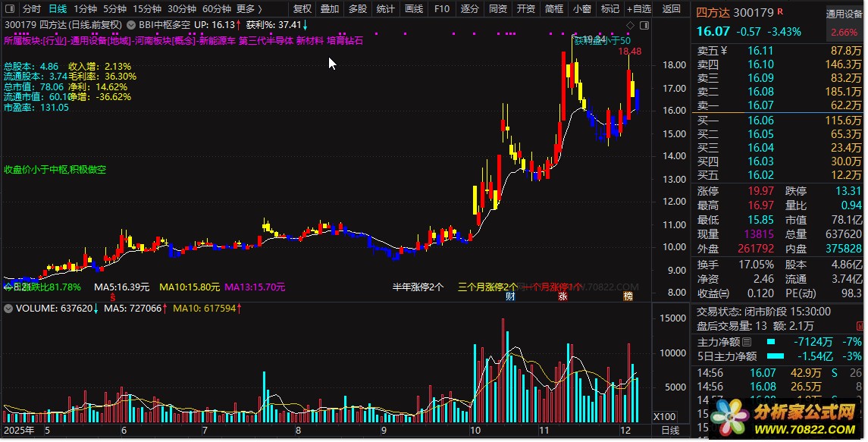868x442 pixels.
Task: Click the 涨 limit-up marker icon
Action: pyautogui.click(x=562, y=296)
